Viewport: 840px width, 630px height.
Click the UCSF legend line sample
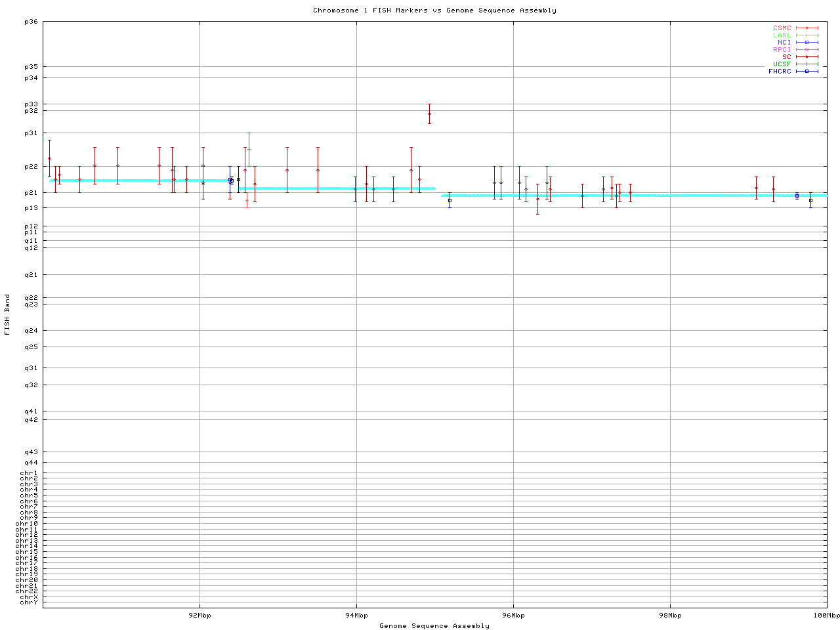click(x=807, y=64)
